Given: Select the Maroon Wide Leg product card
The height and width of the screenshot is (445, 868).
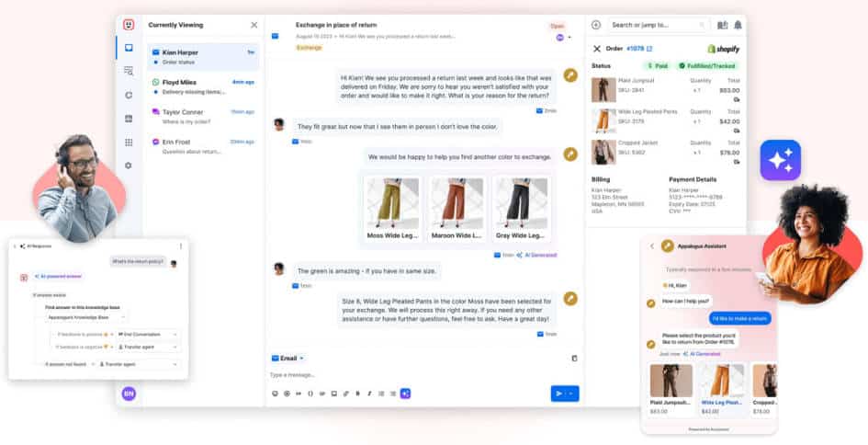Looking at the screenshot, I should coord(457,209).
